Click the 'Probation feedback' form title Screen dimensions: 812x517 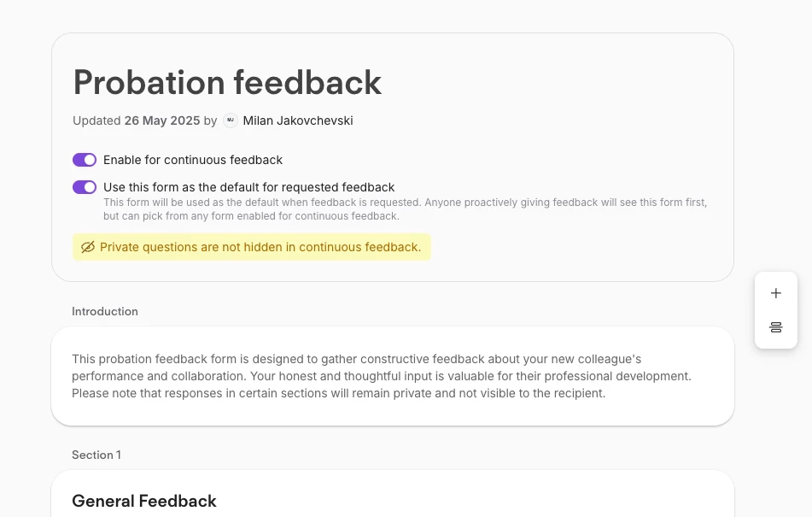click(227, 82)
